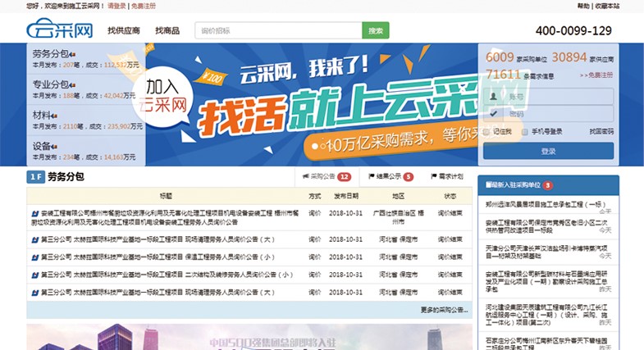
Task: Click the 云采网 cloud logo
Action: [60, 31]
